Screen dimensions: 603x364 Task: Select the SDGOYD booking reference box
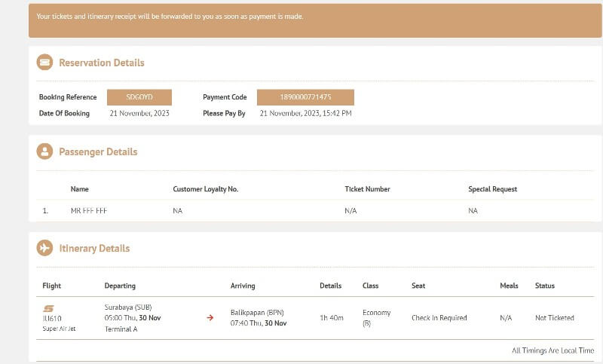(139, 97)
